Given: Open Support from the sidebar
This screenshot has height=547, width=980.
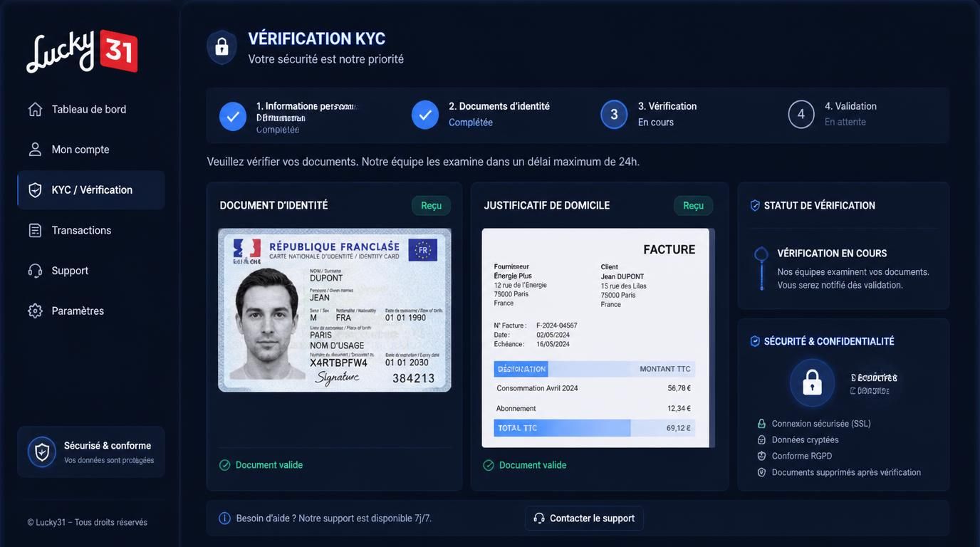Looking at the screenshot, I should point(91,271).
